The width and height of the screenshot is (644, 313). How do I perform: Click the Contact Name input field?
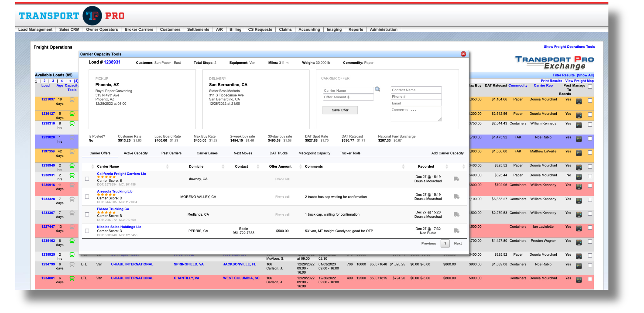[416, 90]
